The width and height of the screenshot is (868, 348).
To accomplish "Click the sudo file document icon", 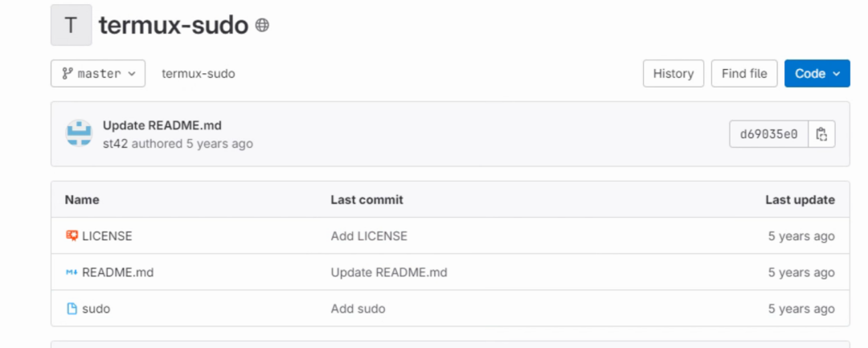I will [x=72, y=309].
